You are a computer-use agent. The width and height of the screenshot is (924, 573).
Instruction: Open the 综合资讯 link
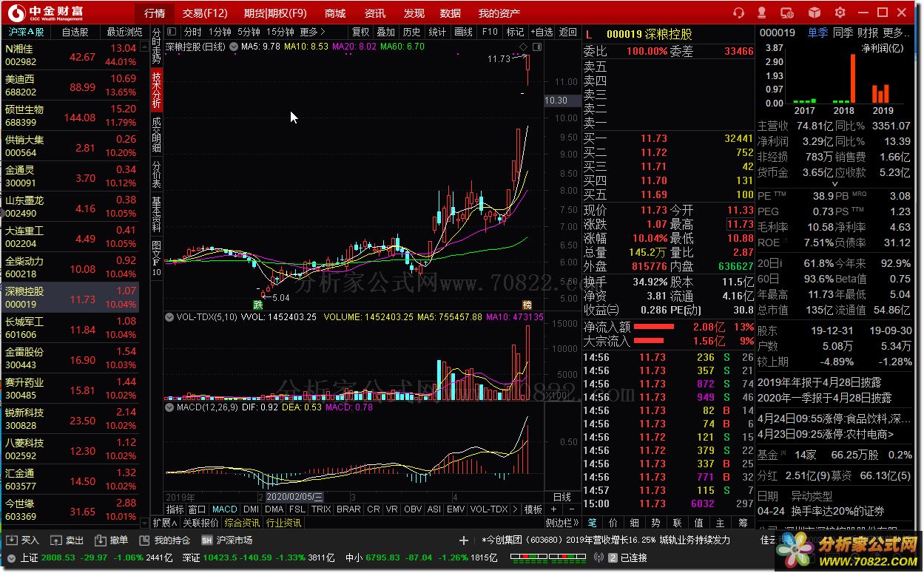click(243, 523)
